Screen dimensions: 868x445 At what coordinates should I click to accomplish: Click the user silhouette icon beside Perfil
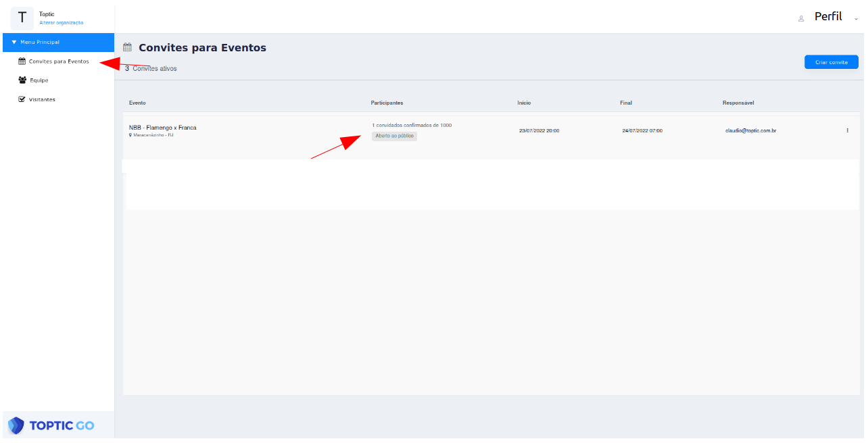click(801, 18)
